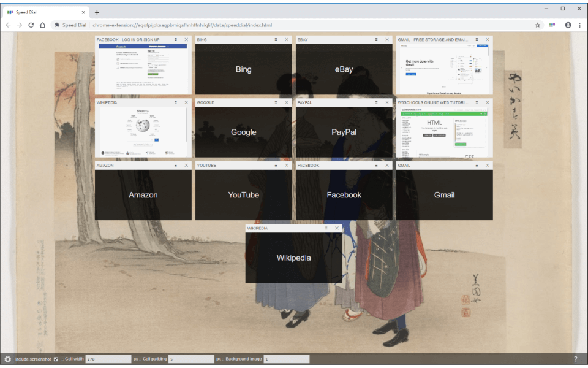Open menu icon on dark Gmail tile
This screenshot has height=368, width=588.
point(477,165)
